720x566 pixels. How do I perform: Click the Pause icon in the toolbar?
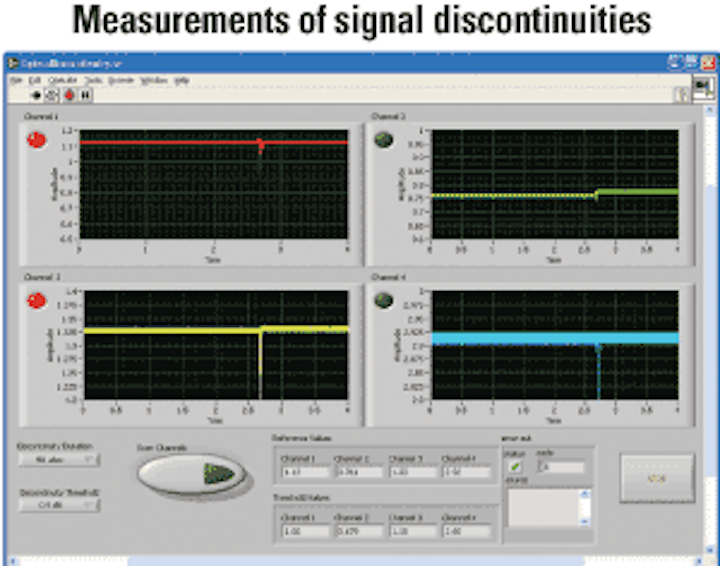coord(85,95)
